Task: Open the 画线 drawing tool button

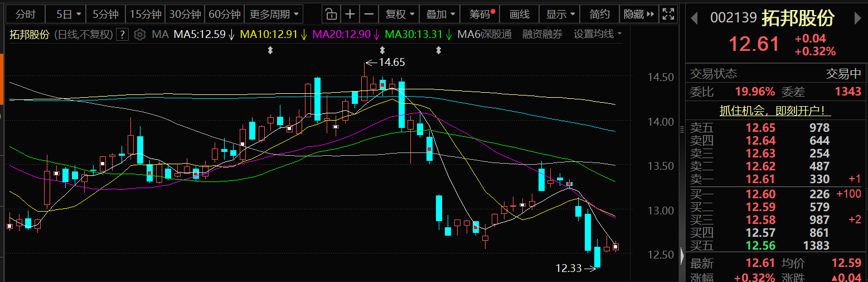Action: tap(520, 14)
